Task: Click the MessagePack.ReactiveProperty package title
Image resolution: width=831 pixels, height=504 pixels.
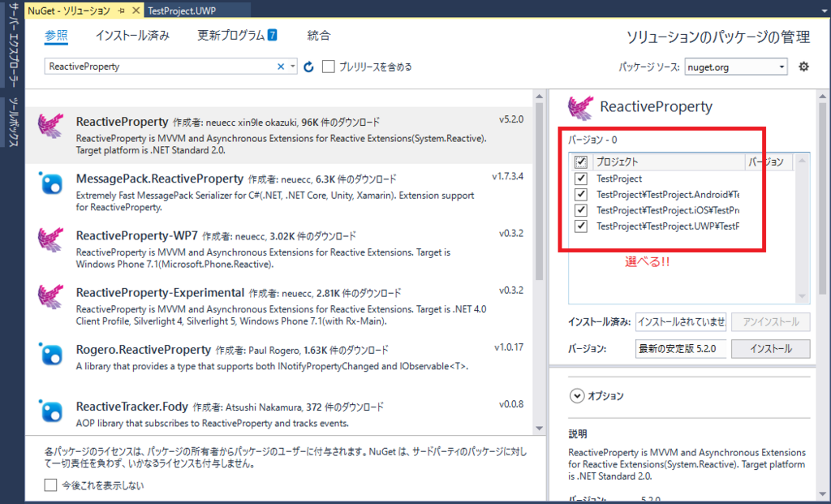Action: (160, 179)
